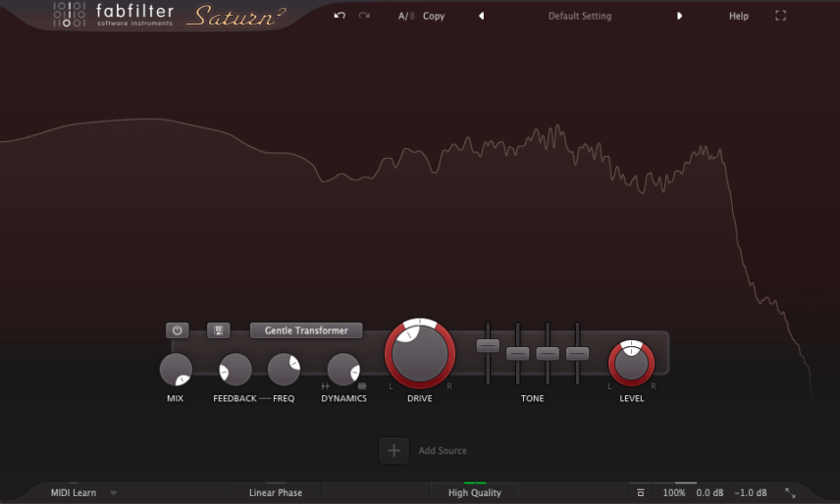
Task: Toggle the band power button
Action: [x=178, y=330]
